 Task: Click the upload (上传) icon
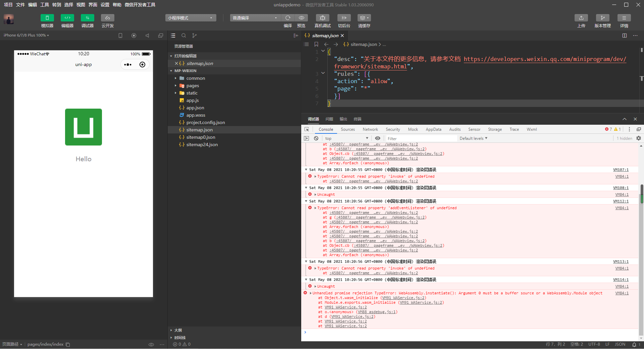[x=581, y=18]
